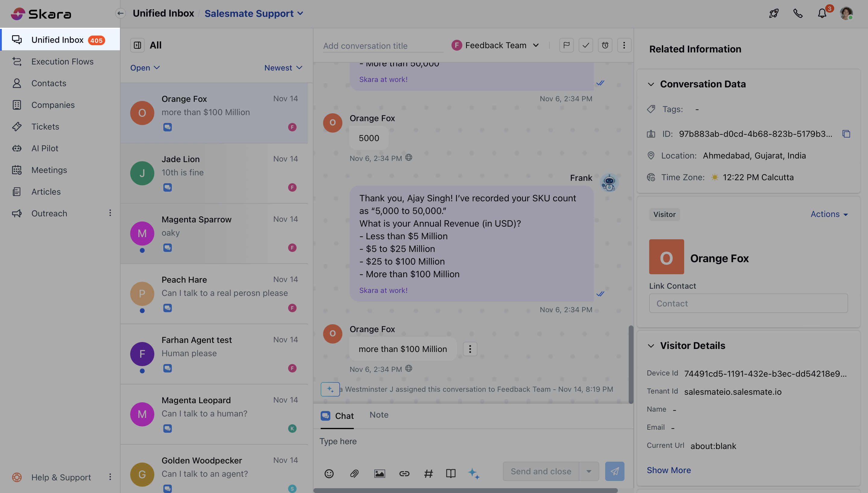Click the Send and close button

click(541, 471)
